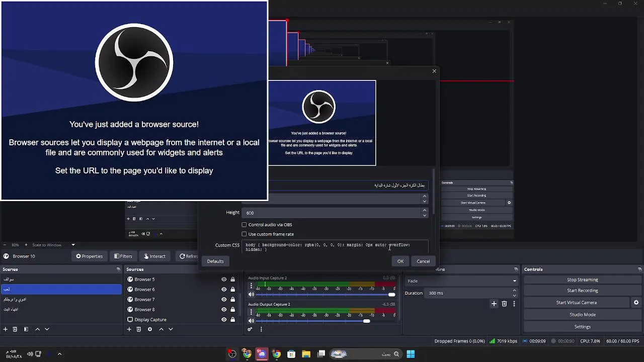Remove selected scene with Scenes panel trash icon

click(15, 329)
